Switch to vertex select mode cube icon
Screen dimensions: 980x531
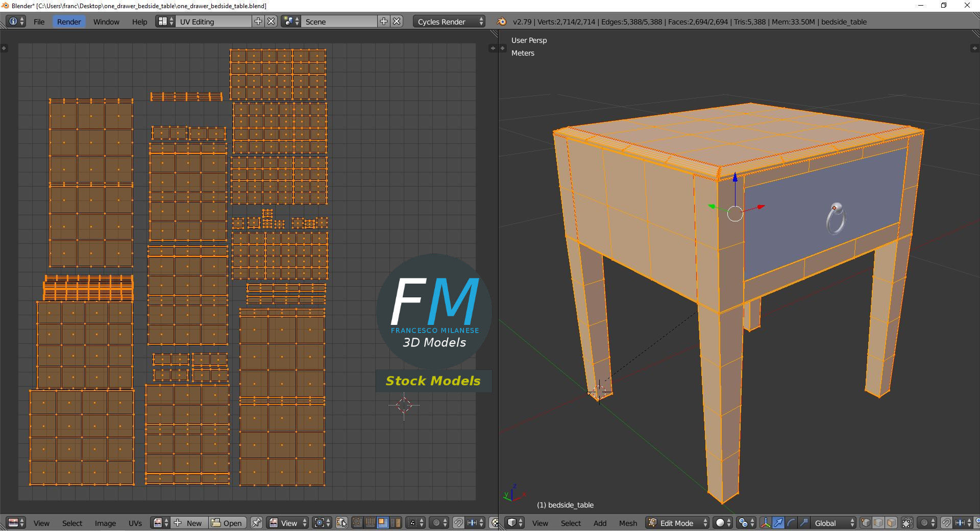[x=866, y=523]
